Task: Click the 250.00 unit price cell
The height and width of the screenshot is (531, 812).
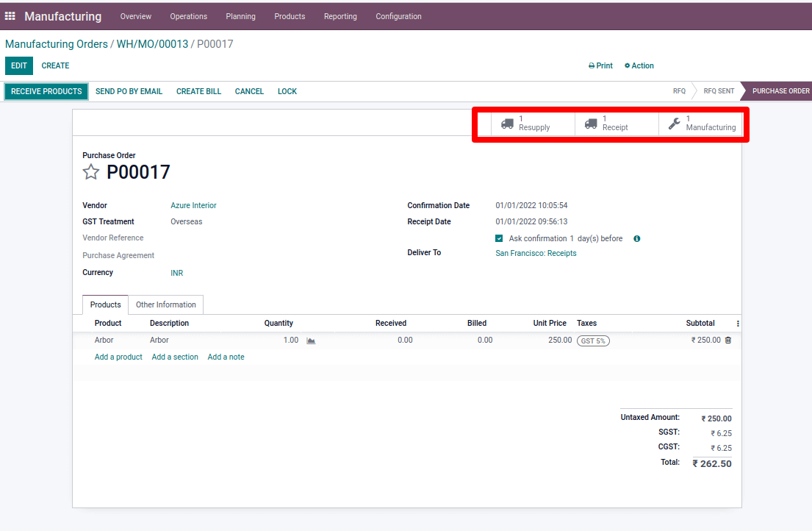Action: (x=561, y=341)
